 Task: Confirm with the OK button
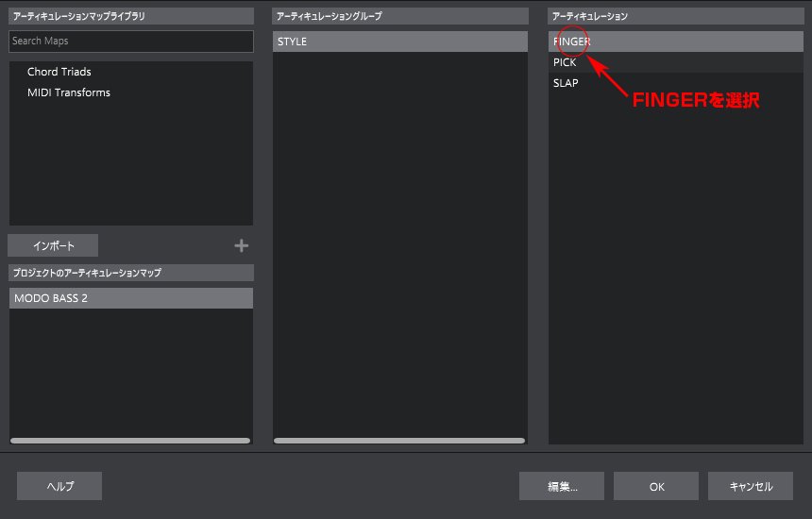(656, 486)
